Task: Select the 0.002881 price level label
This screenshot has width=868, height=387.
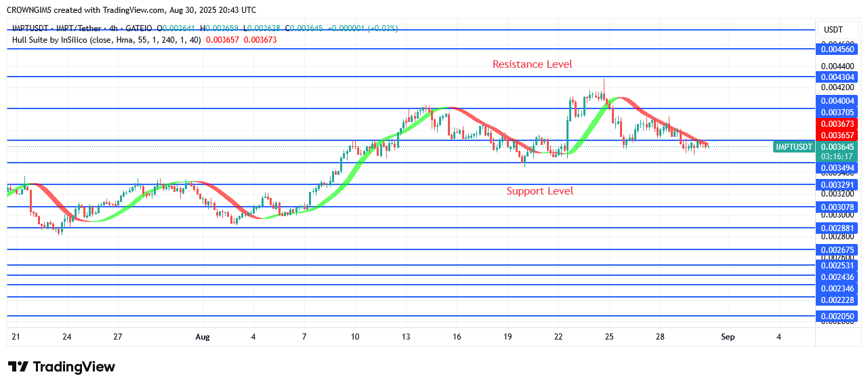Action: click(838, 228)
